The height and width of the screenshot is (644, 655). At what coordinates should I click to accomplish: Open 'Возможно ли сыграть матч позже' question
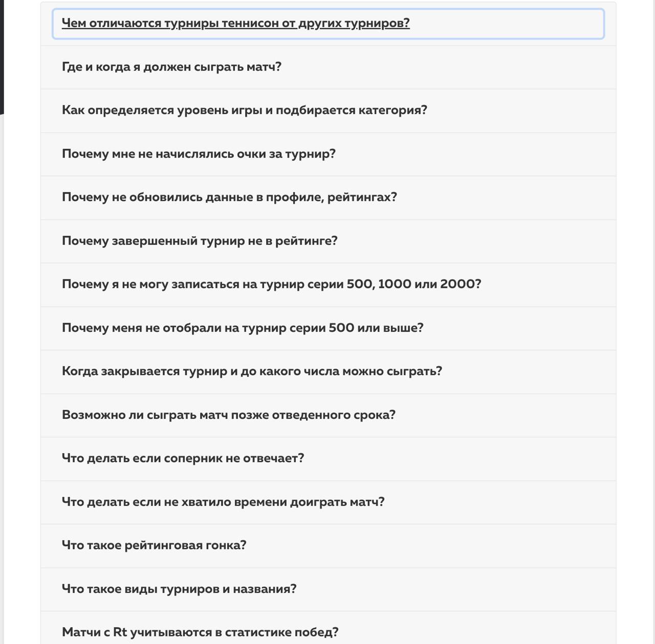328,415
